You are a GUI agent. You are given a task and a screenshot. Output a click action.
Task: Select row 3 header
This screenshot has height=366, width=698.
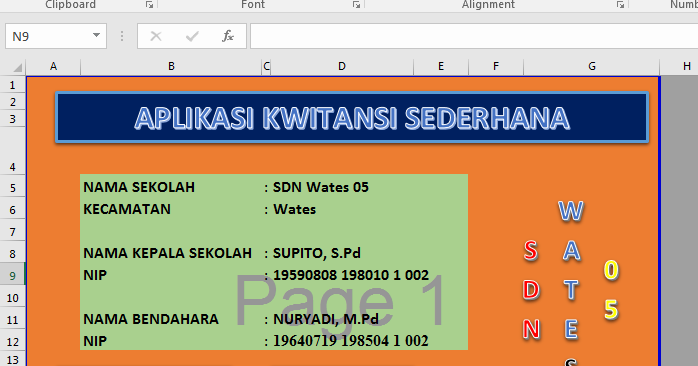(12, 119)
